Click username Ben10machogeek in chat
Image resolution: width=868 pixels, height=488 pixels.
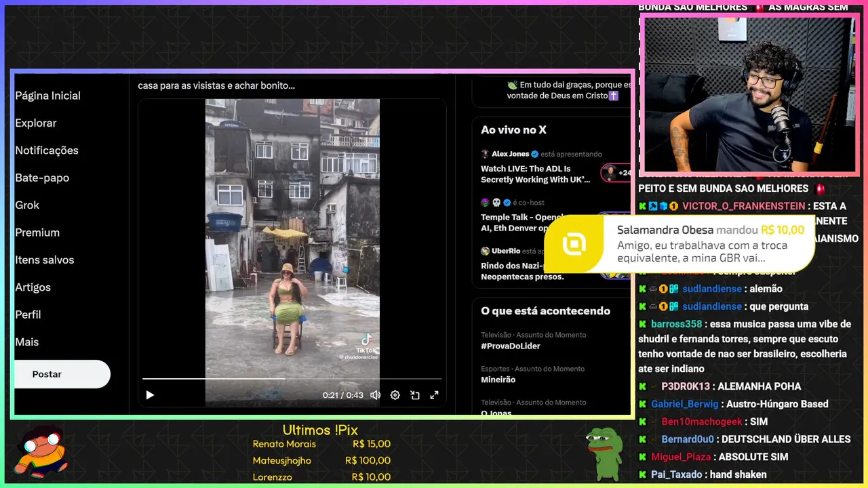(x=702, y=422)
